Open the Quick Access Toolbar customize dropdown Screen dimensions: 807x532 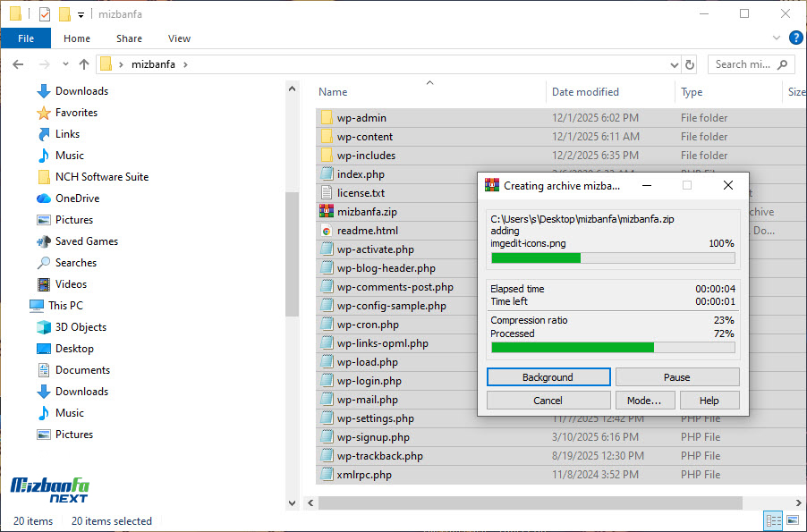[x=81, y=15]
